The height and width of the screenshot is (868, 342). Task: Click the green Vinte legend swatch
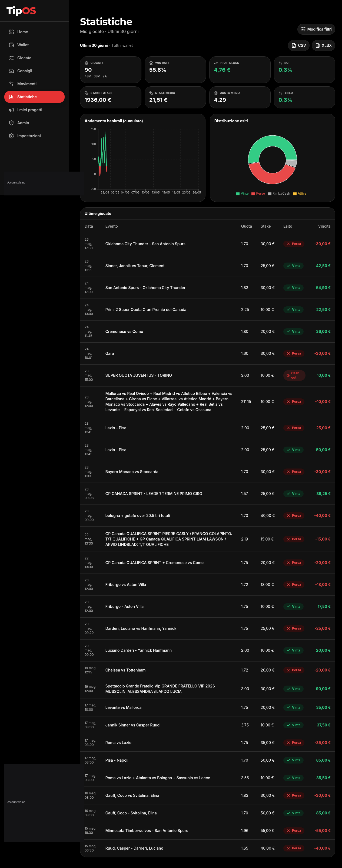[x=238, y=194]
